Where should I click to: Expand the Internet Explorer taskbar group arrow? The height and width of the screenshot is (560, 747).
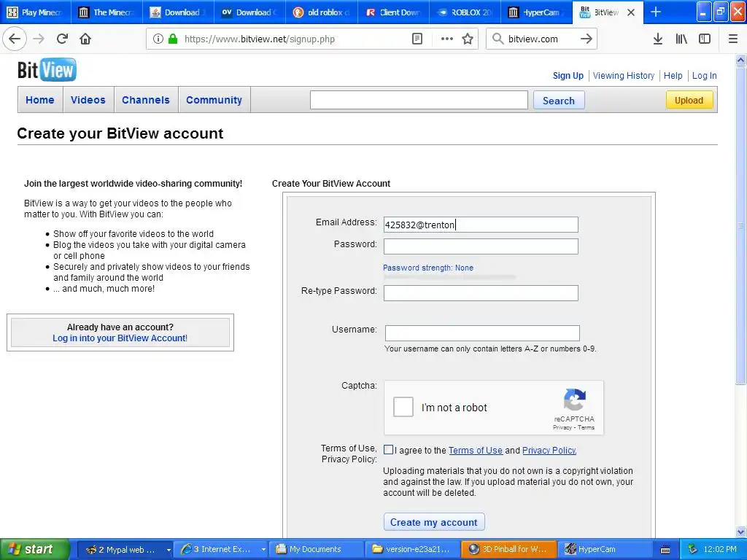point(263,550)
